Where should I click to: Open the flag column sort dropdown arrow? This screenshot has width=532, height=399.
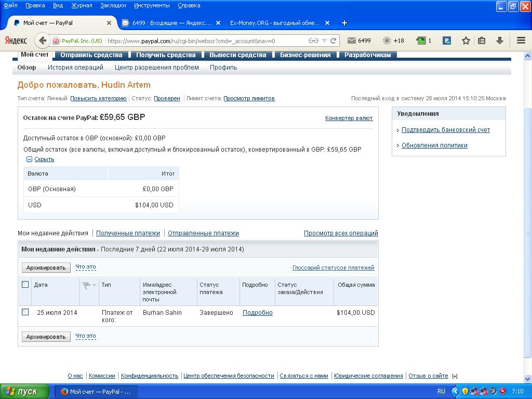[x=95, y=285]
